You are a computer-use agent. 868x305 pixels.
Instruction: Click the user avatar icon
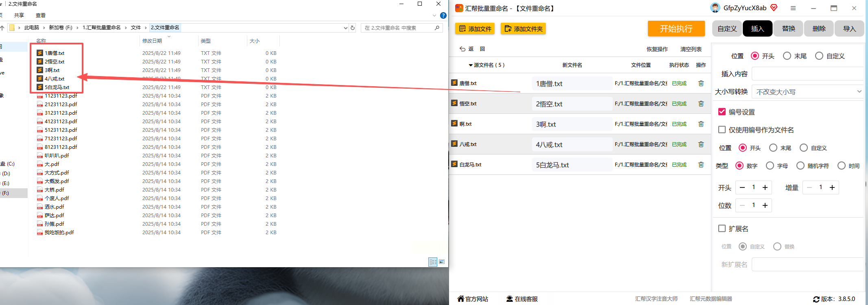(715, 8)
